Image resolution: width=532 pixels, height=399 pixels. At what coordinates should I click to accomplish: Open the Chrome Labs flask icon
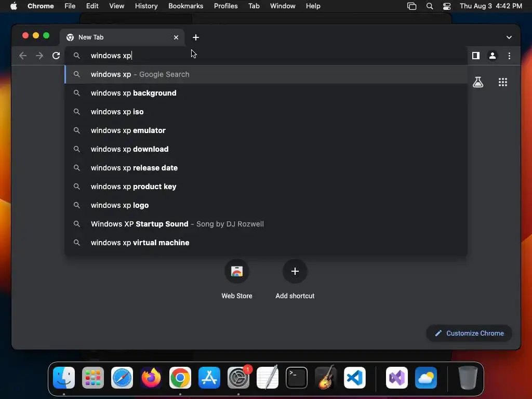pos(478,82)
